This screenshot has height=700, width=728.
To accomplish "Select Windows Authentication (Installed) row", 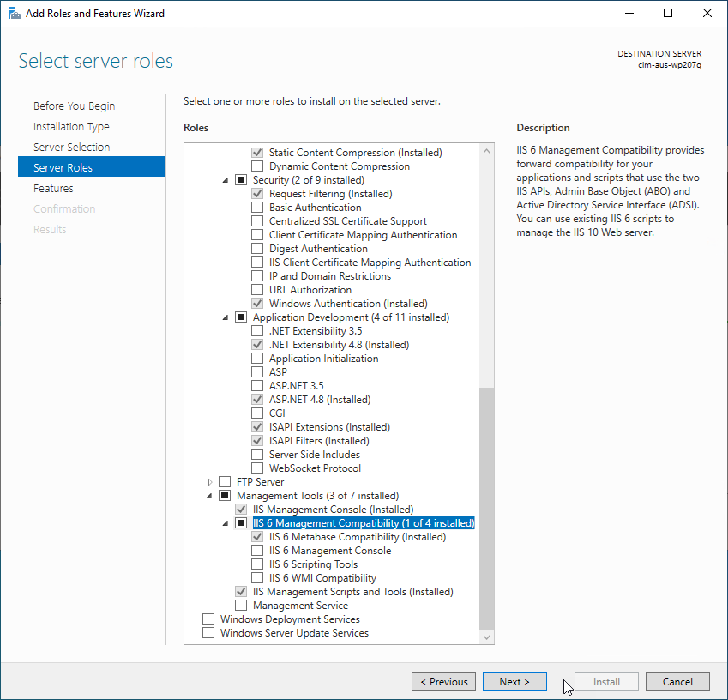I will click(348, 304).
